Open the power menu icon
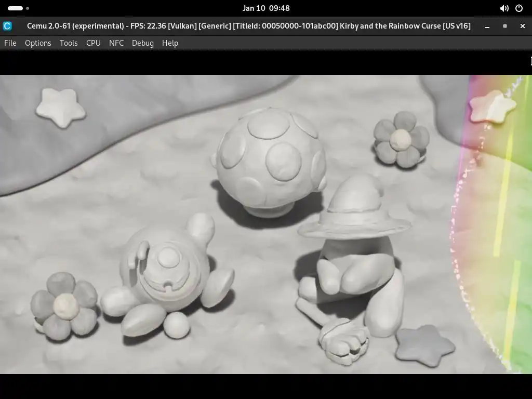Image resolution: width=532 pixels, height=399 pixels. click(519, 8)
